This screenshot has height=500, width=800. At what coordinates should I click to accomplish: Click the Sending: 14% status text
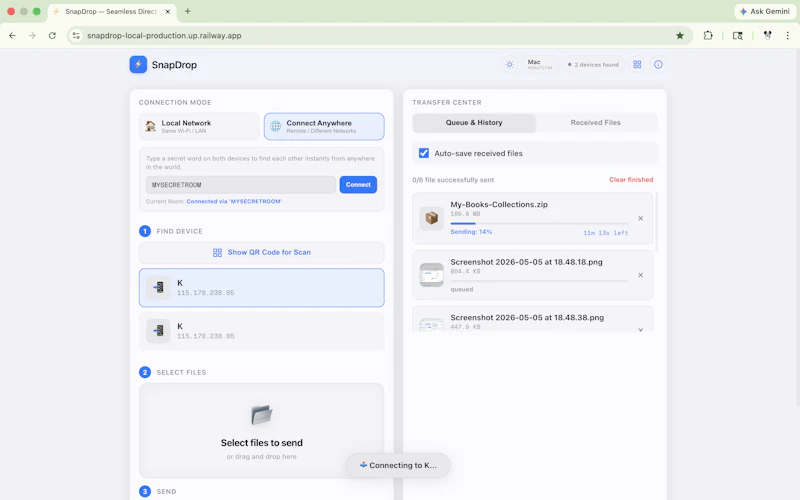point(471,232)
